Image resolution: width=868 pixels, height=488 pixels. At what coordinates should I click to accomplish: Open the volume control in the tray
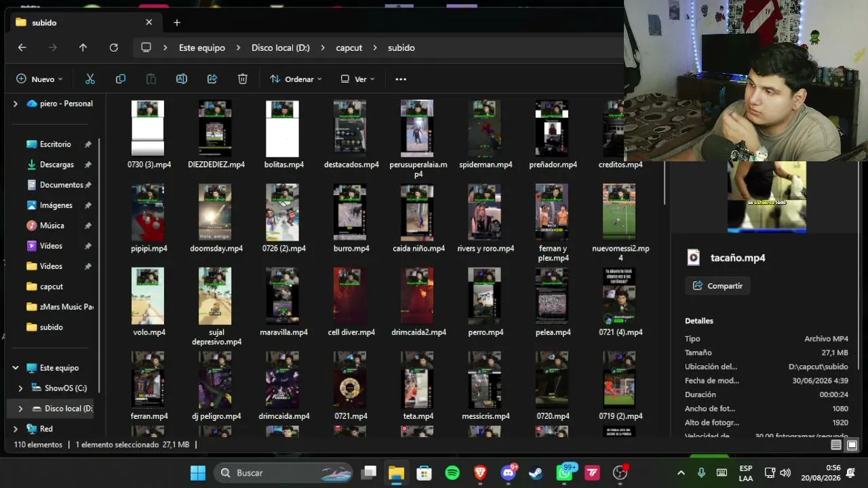(x=785, y=472)
